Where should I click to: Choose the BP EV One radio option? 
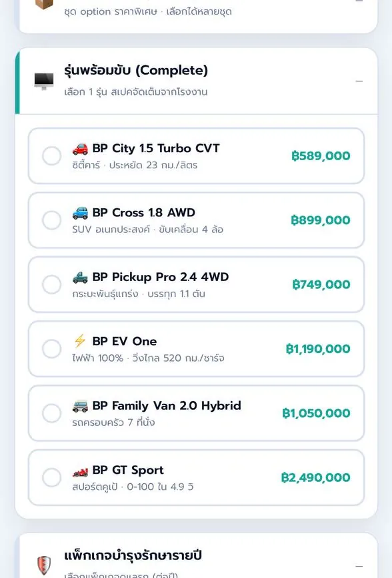(51, 348)
